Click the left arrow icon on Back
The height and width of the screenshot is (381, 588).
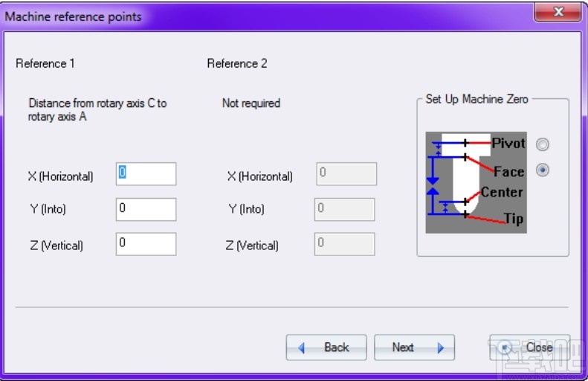[302, 348]
